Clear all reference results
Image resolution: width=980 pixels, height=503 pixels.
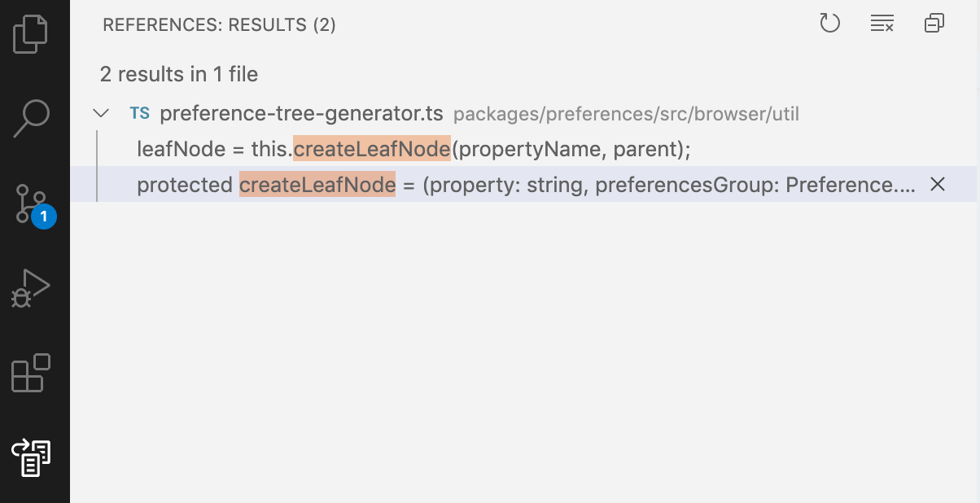[882, 24]
